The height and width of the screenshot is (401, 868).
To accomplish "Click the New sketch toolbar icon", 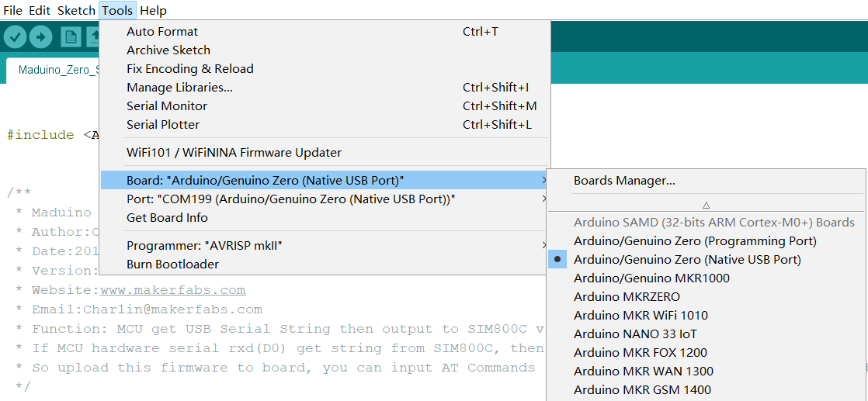I will pos(71,37).
